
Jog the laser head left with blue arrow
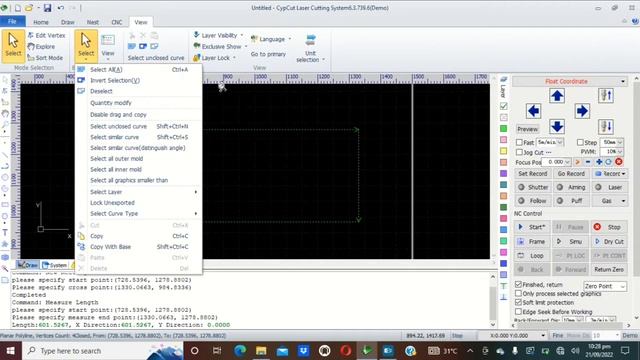pyautogui.click(x=533, y=111)
